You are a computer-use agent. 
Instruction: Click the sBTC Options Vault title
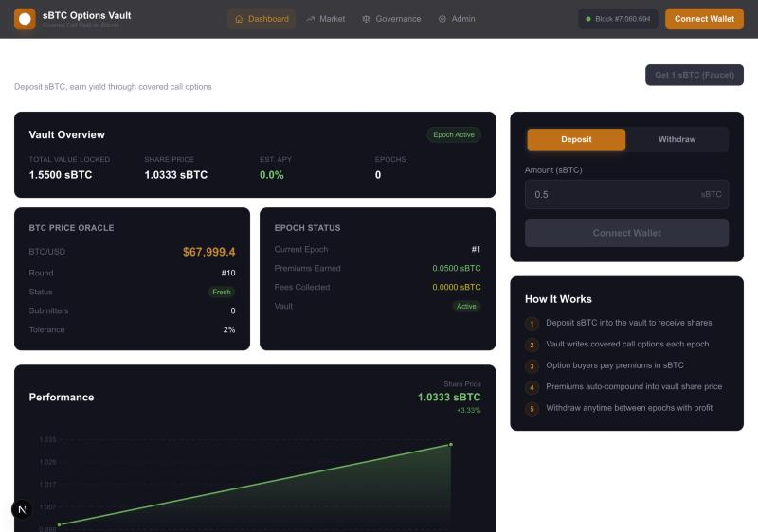click(x=86, y=15)
